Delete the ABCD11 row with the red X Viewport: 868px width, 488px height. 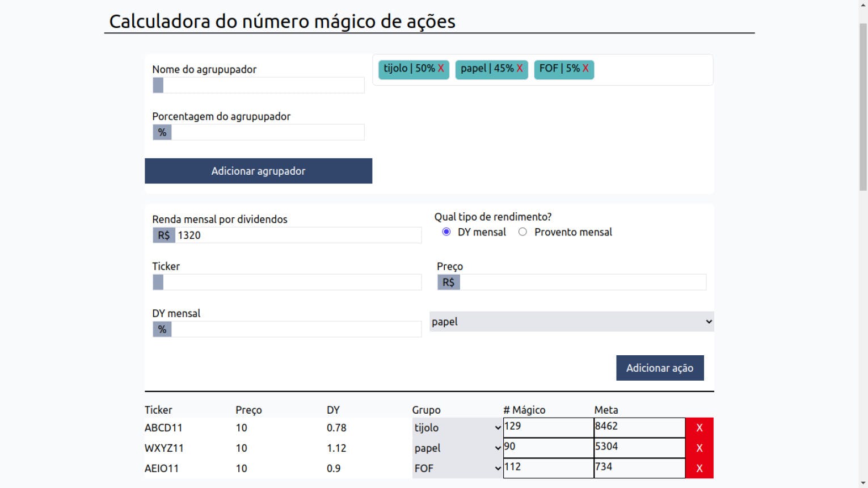tap(700, 427)
